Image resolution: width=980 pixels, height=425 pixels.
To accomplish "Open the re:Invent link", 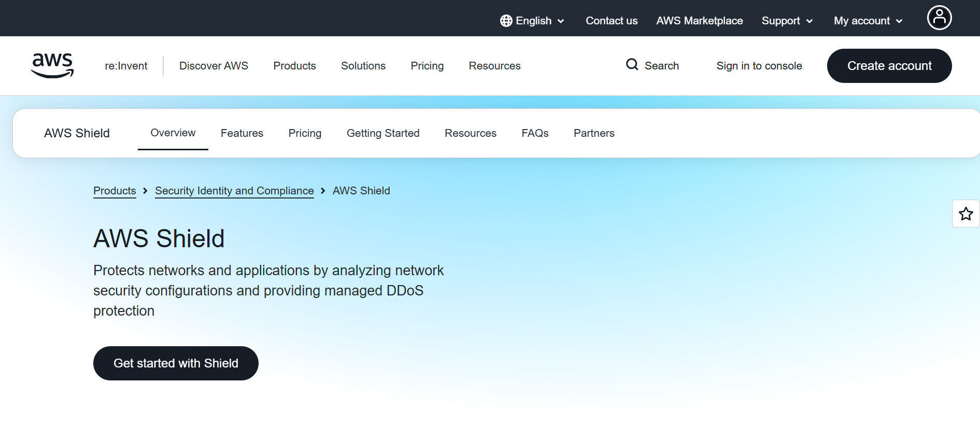I will pos(126,66).
